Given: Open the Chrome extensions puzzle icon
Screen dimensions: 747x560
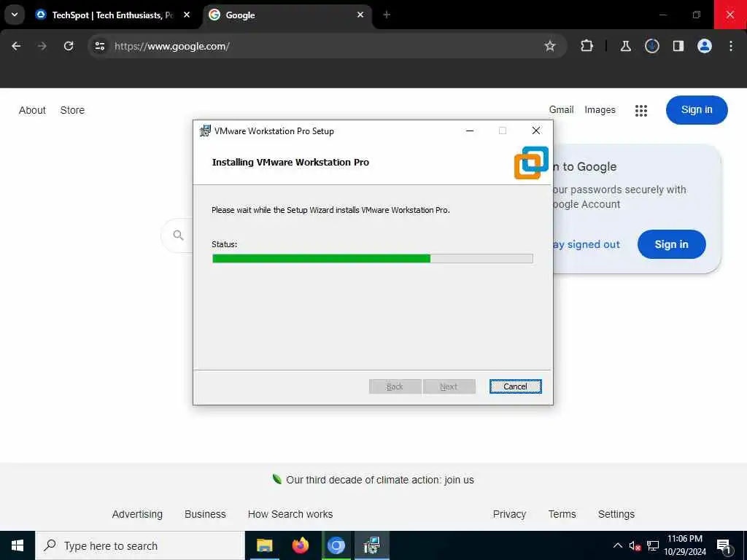Looking at the screenshot, I should pos(587,46).
